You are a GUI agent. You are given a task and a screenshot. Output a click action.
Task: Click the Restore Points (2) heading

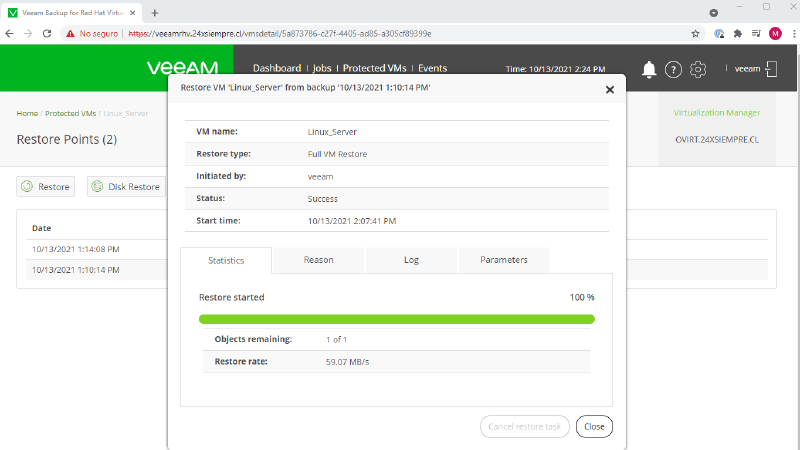pos(67,139)
